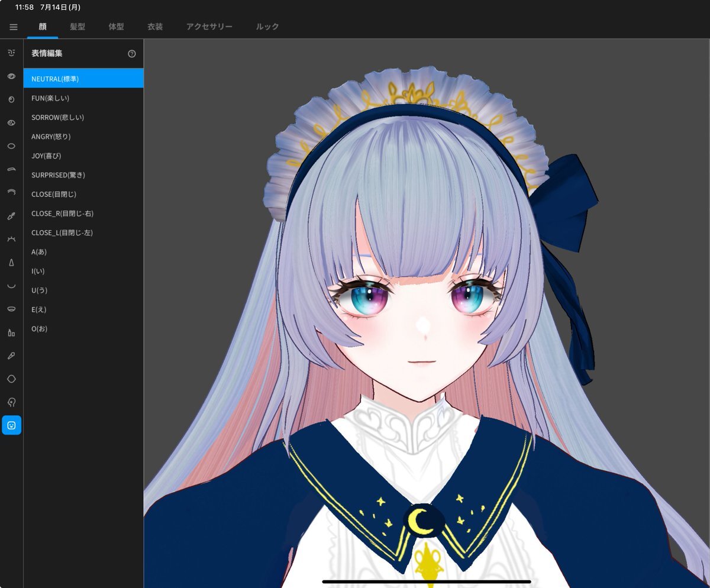Viewport: 710px width, 588px height.
Task: Select the makeup brush icon
Action: pos(11,356)
